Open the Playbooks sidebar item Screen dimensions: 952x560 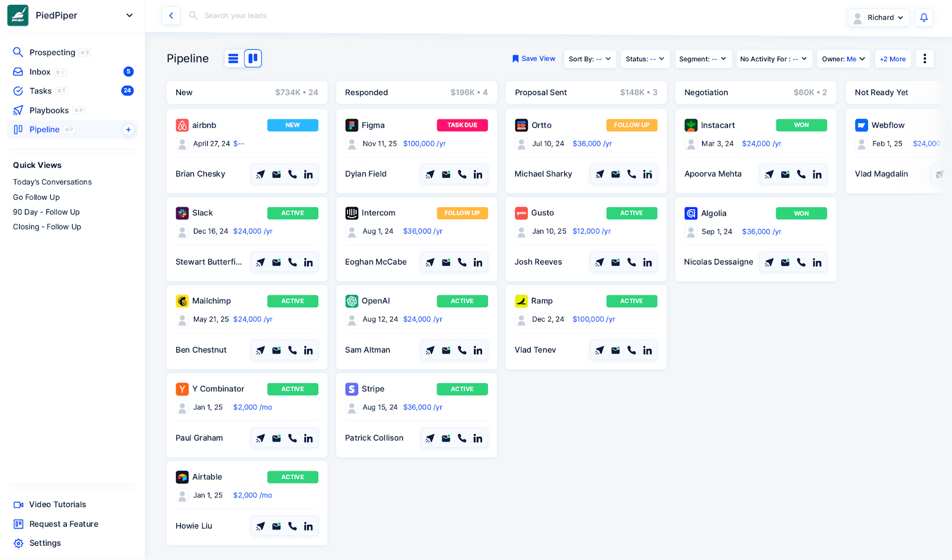pyautogui.click(x=49, y=110)
